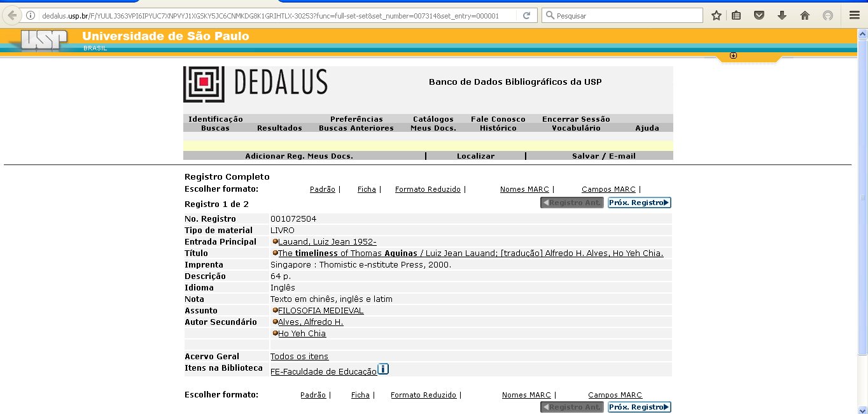Click bullet icon beside The timeliness title

(275, 253)
